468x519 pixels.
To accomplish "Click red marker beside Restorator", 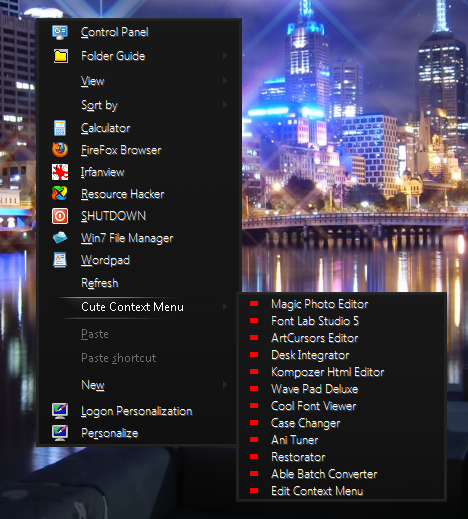I will point(254,457).
